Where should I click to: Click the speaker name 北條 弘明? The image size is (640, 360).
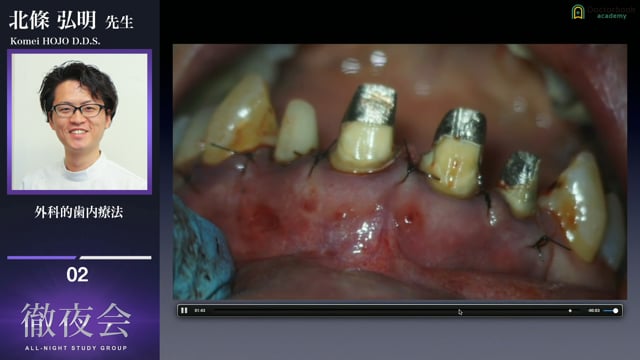[53, 20]
